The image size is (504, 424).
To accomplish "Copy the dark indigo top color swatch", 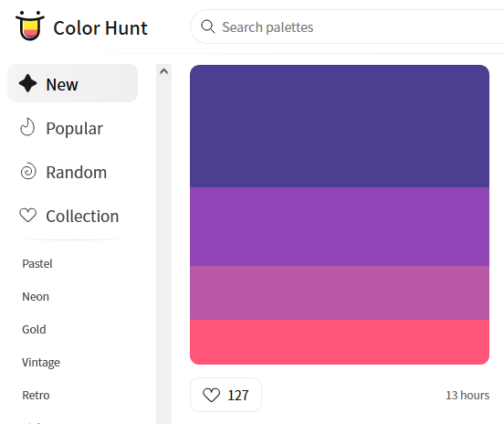I will [340, 126].
